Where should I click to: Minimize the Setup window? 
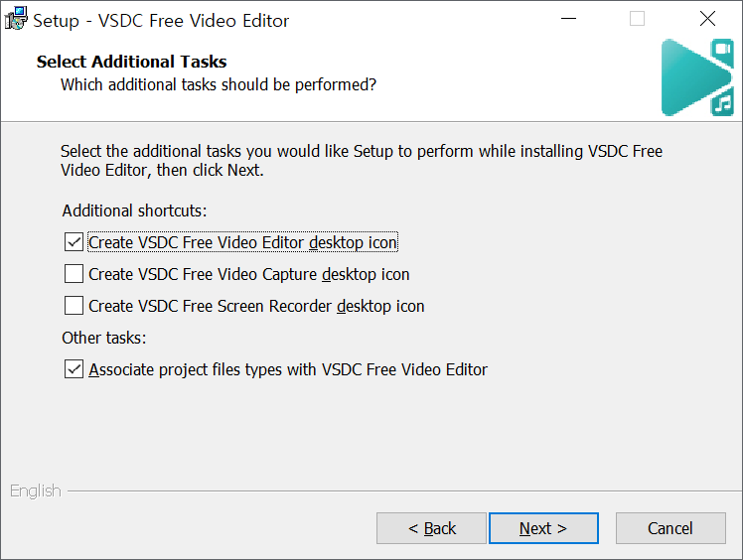567,19
